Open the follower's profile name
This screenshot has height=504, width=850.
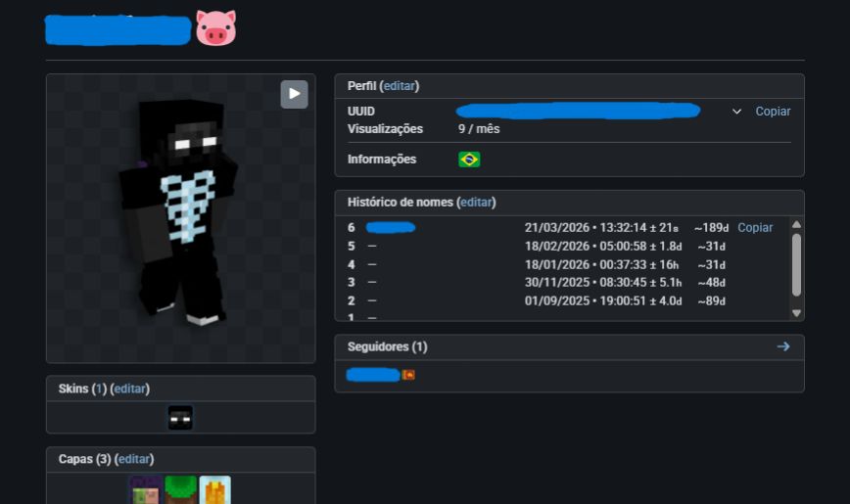pyautogui.click(x=373, y=375)
